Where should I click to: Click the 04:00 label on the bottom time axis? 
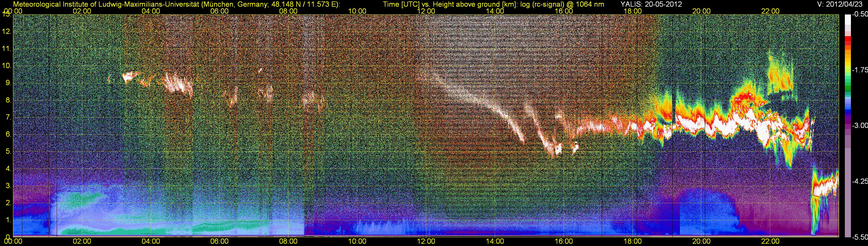[151, 241]
